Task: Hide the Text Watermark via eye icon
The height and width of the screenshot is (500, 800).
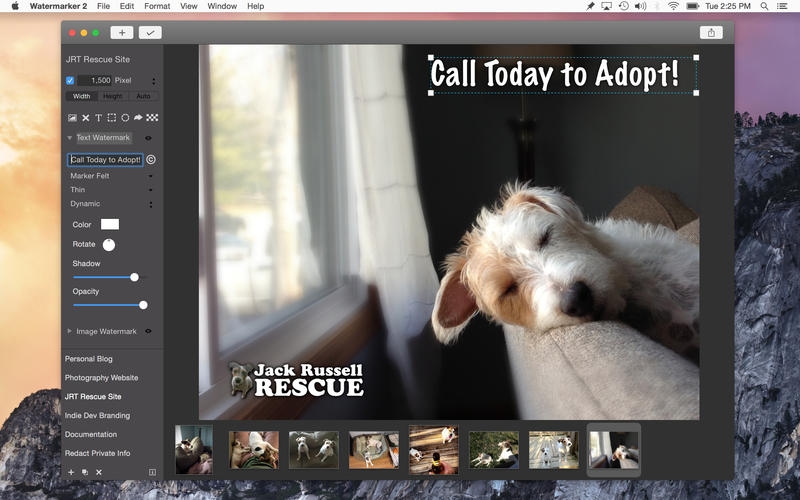Action: 148,138
